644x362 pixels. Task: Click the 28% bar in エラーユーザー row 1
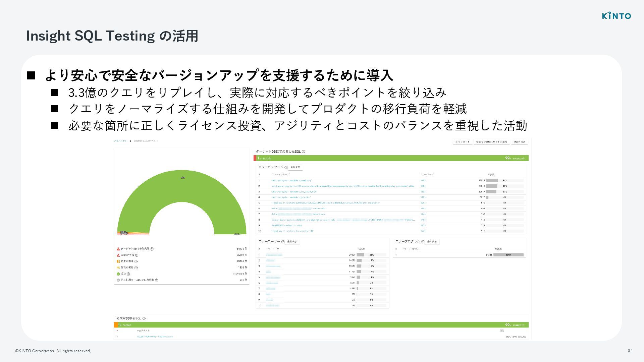pos(372,255)
